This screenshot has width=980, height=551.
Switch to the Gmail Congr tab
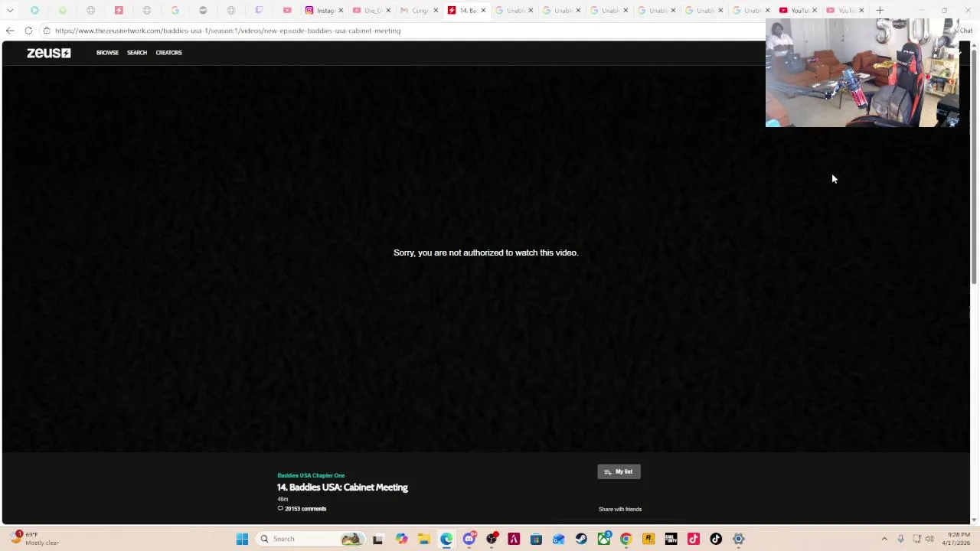tap(419, 11)
